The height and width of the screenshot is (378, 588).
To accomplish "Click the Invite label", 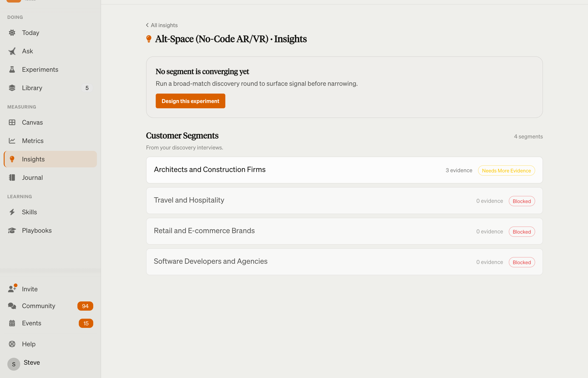I will pos(30,289).
